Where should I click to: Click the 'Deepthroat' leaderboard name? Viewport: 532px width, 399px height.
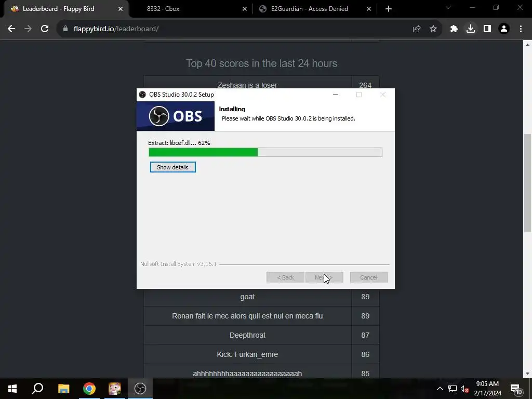pyautogui.click(x=247, y=335)
